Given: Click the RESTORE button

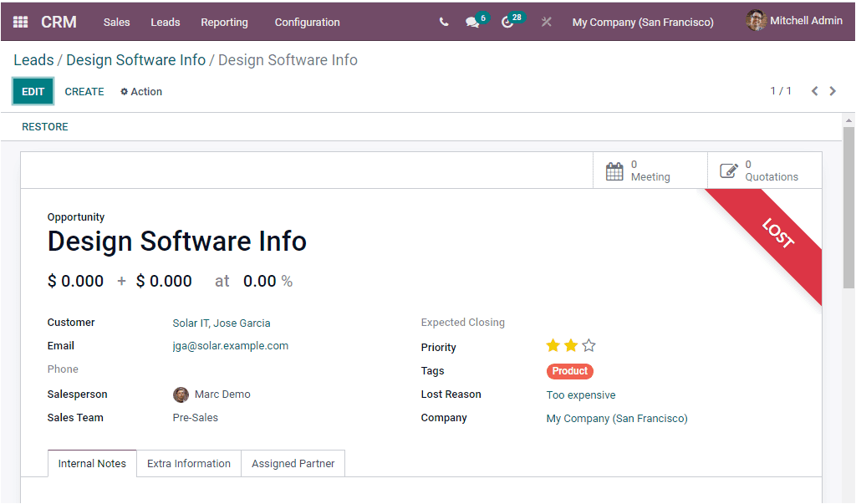Looking at the screenshot, I should [x=44, y=126].
